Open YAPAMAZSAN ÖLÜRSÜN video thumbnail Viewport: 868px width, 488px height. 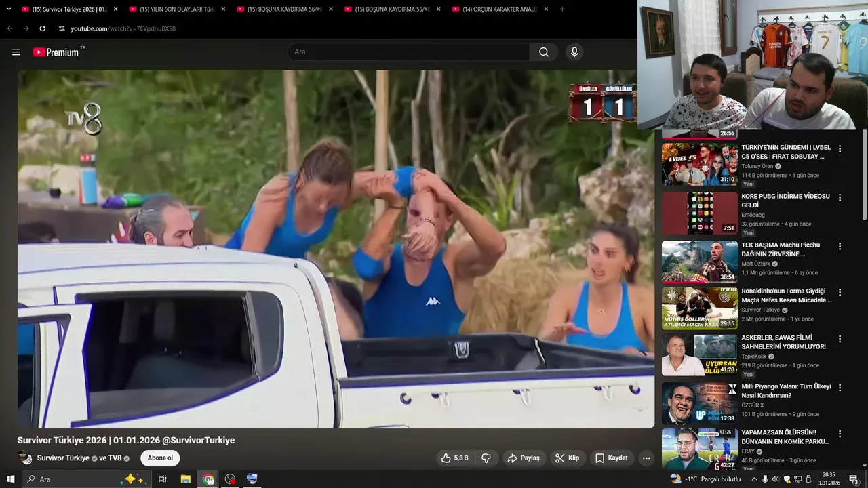click(700, 449)
